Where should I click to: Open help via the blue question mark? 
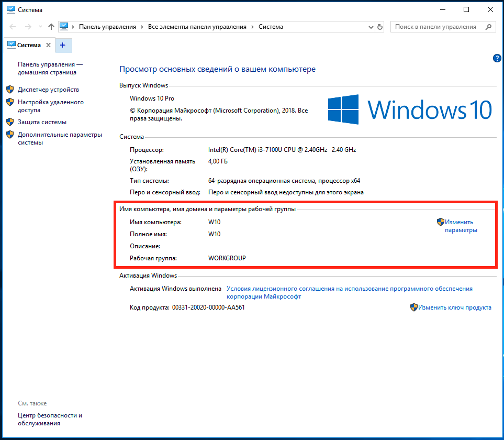pos(497,58)
